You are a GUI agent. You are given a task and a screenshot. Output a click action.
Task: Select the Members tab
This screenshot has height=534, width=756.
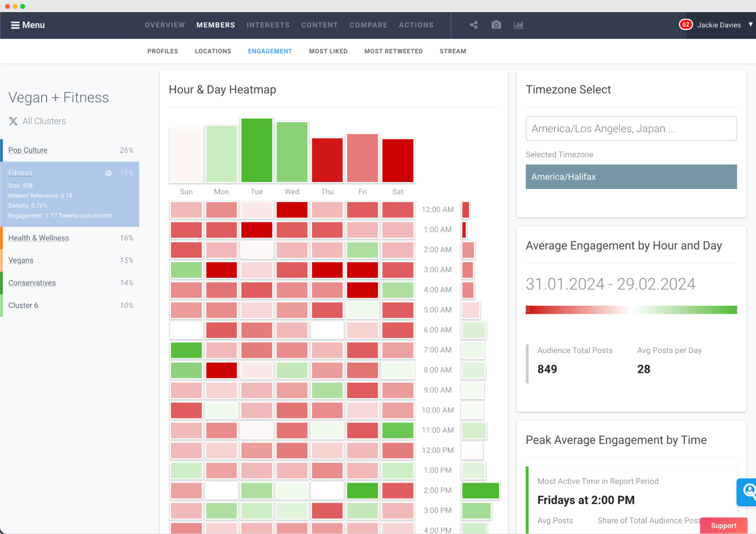[216, 25]
